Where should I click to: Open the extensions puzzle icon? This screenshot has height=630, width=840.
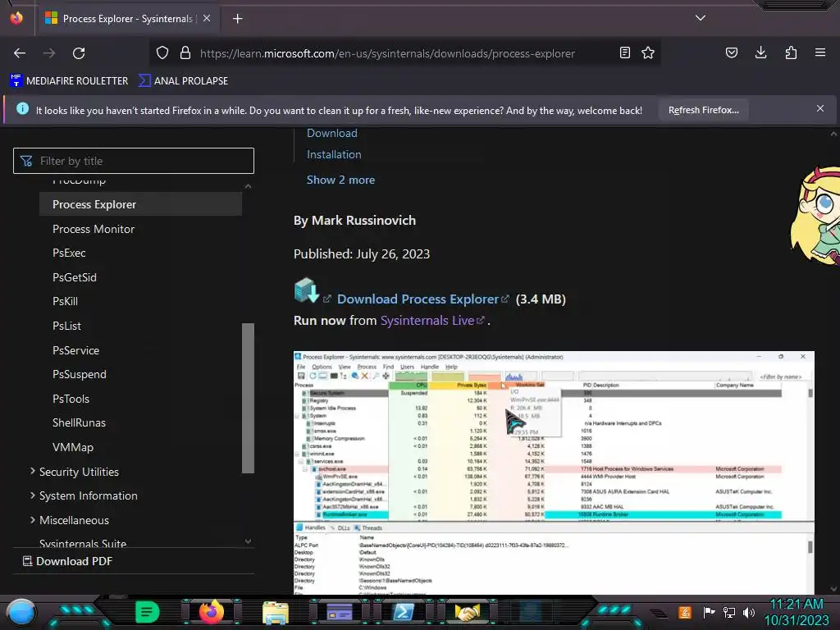tap(791, 52)
